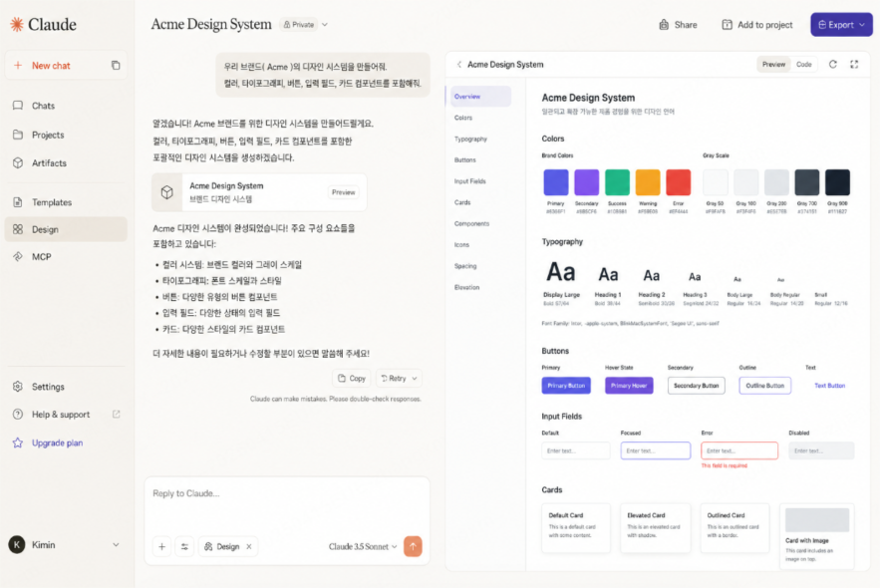Viewport: 880px width, 588px height.
Task: Select Buttons in artifact navigation
Action: point(464,159)
